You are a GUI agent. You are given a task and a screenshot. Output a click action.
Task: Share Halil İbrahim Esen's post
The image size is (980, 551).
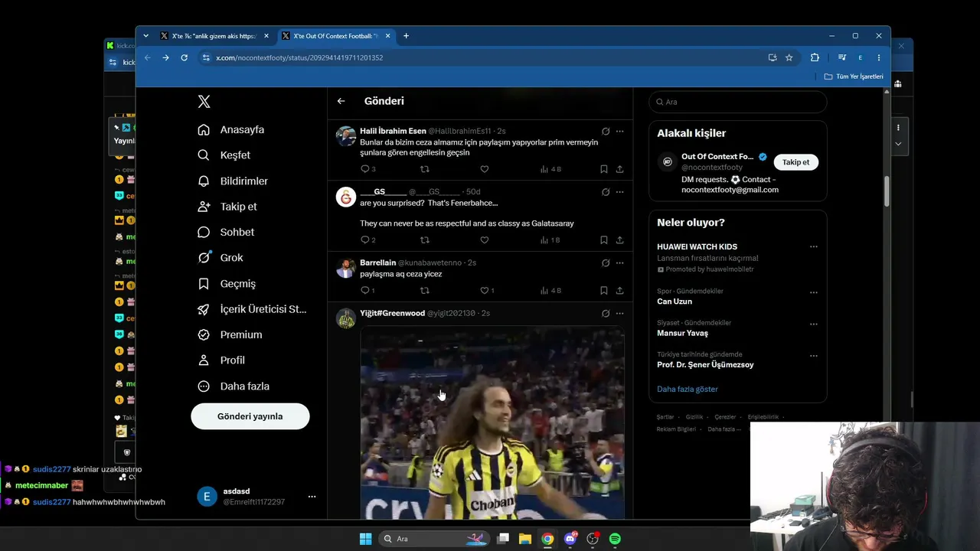pyautogui.click(x=619, y=169)
